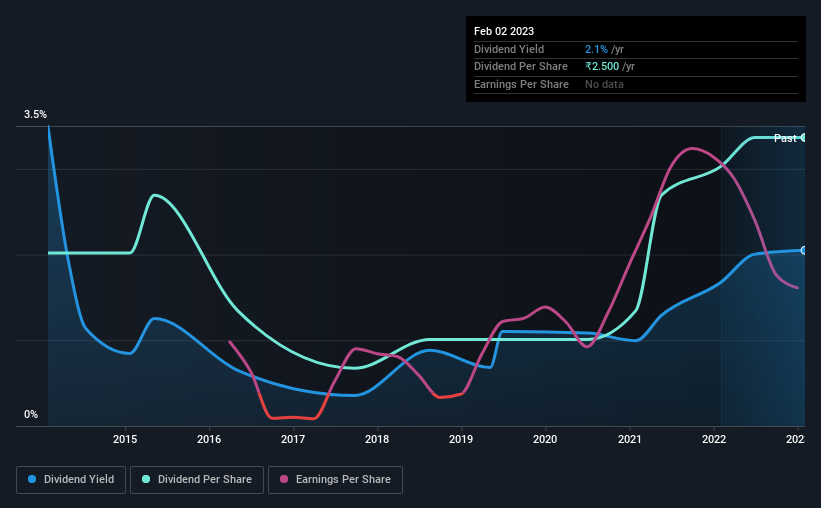Click the Earnings Per Share tooltip row label
This screenshot has width=821, height=508.
521,84
